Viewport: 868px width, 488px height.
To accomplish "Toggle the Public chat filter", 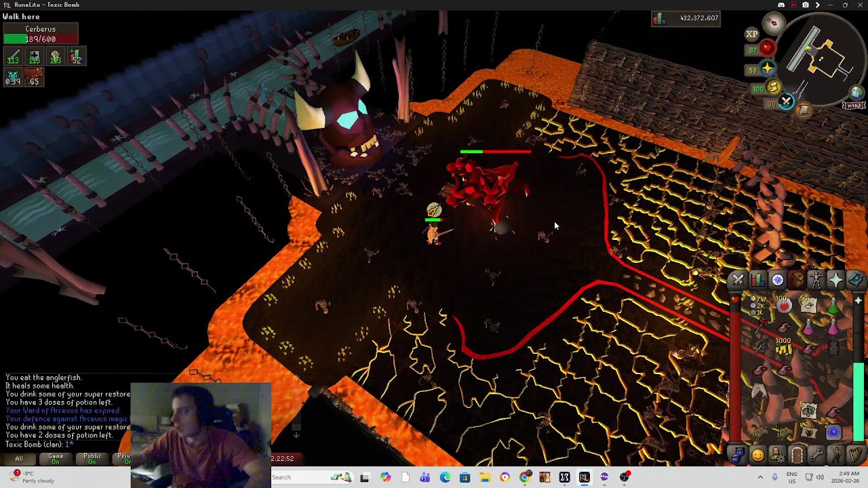I will pyautogui.click(x=92, y=459).
